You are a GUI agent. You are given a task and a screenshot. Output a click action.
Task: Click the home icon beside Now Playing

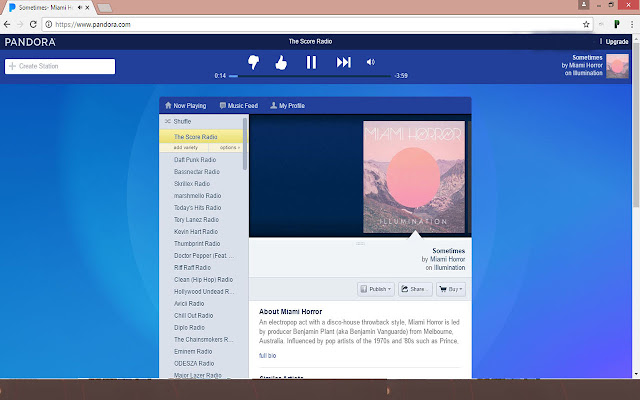(168, 105)
